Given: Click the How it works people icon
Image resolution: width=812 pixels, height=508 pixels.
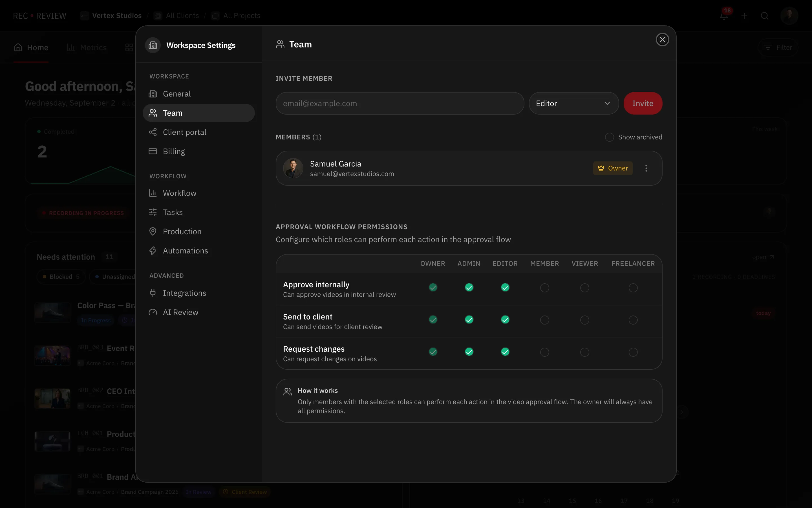Looking at the screenshot, I should click(x=288, y=392).
